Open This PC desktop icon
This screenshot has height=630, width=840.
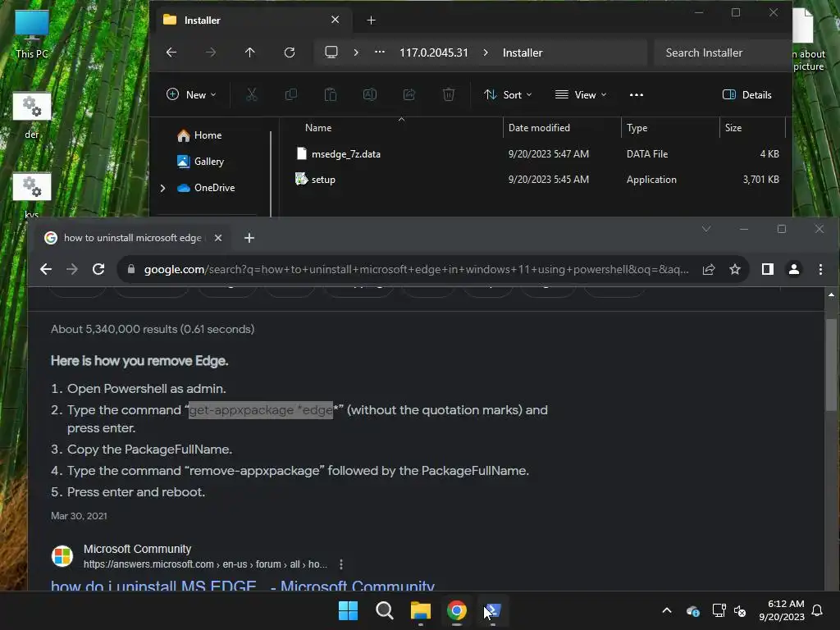click(x=32, y=34)
